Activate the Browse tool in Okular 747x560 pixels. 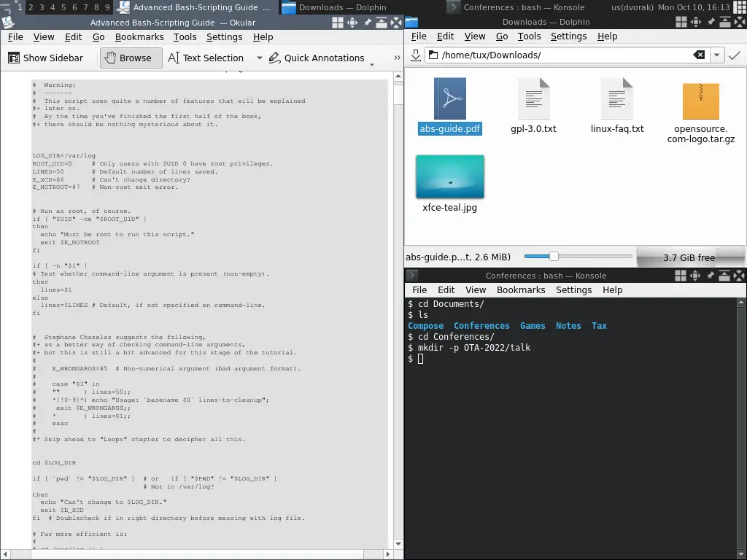coord(128,58)
